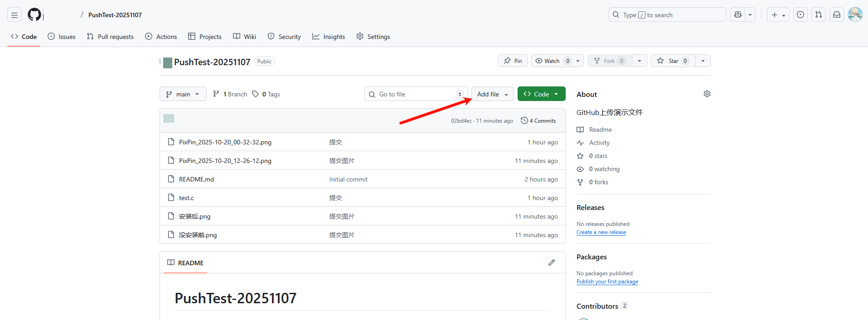
Task: Open file PixPin_2025-10-20_12-26-12.png
Action: tap(225, 161)
